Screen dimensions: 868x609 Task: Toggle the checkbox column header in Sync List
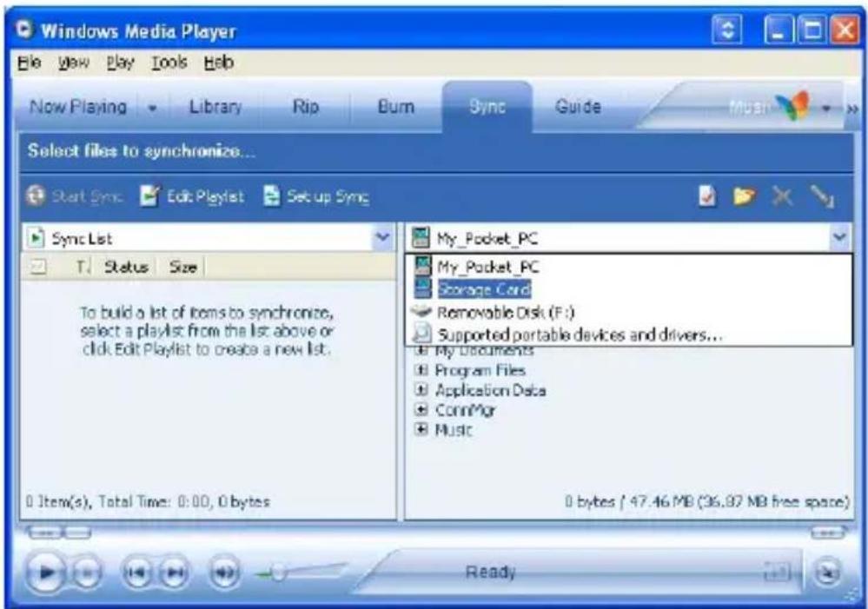coord(37,267)
